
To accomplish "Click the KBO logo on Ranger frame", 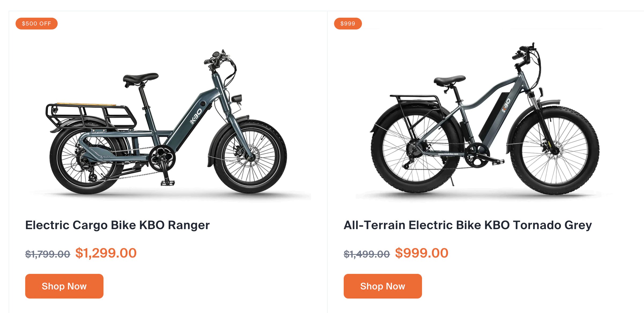I will pos(196,116).
